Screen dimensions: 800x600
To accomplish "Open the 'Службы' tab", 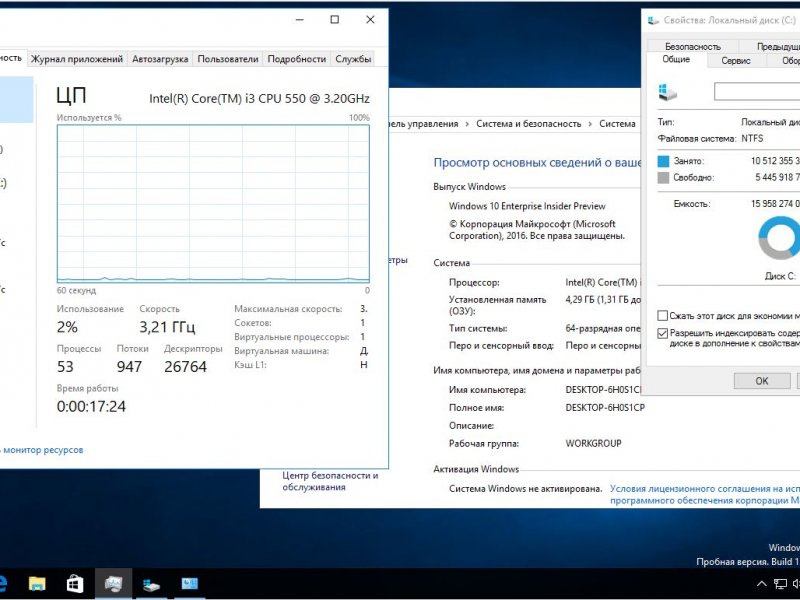I will [353, 59].
